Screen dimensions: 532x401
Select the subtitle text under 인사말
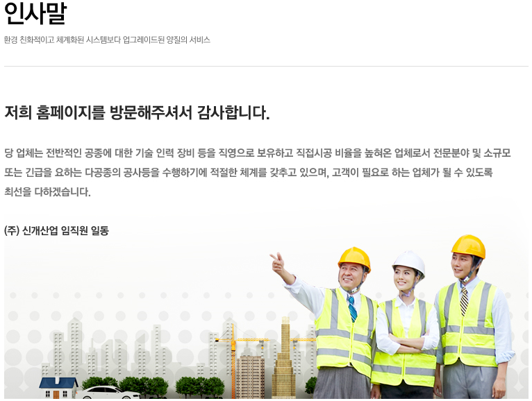click(107, 40)
